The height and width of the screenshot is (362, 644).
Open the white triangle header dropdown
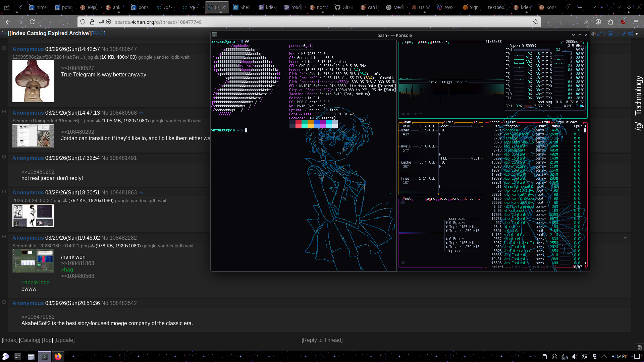point(637,34)
